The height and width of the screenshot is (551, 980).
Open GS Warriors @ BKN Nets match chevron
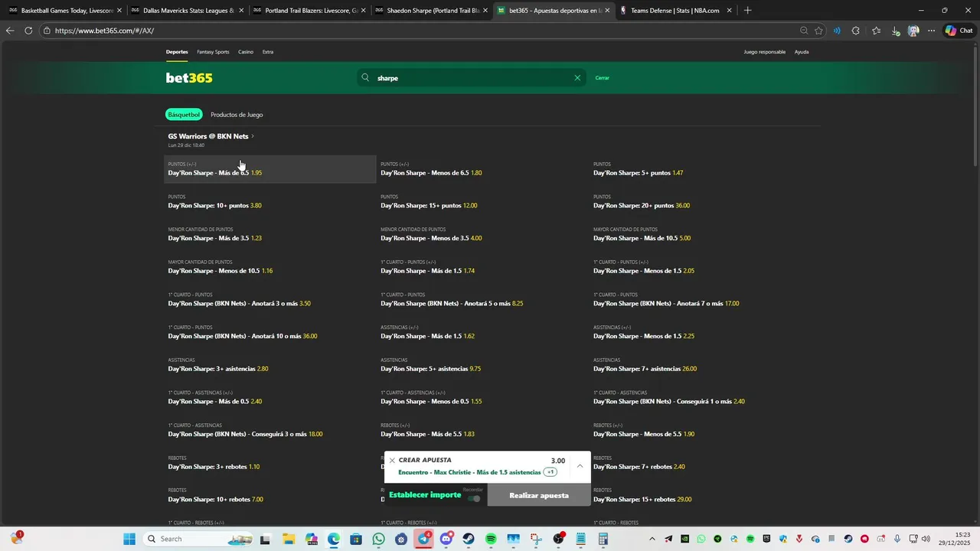(x=253, y=136)
